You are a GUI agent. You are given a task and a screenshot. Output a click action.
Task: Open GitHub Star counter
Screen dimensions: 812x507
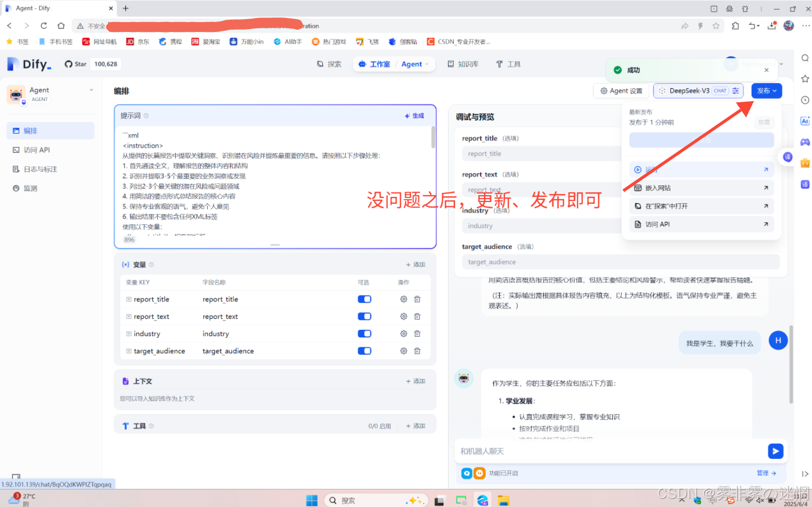point(91,64)
